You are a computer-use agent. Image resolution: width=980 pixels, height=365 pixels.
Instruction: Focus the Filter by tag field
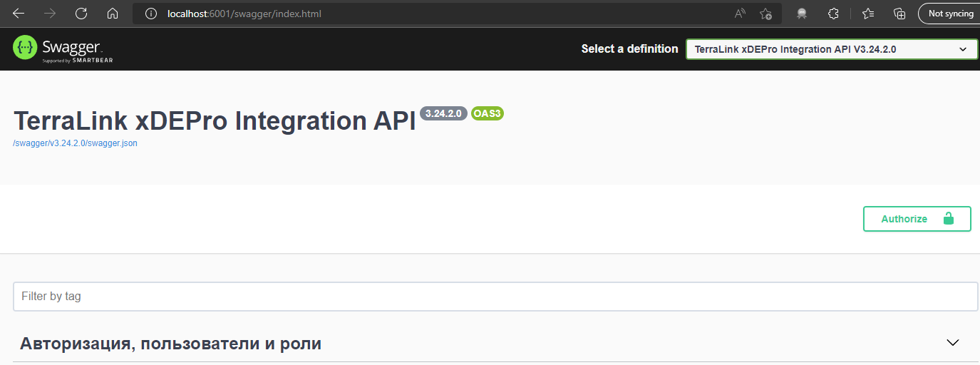495,297
